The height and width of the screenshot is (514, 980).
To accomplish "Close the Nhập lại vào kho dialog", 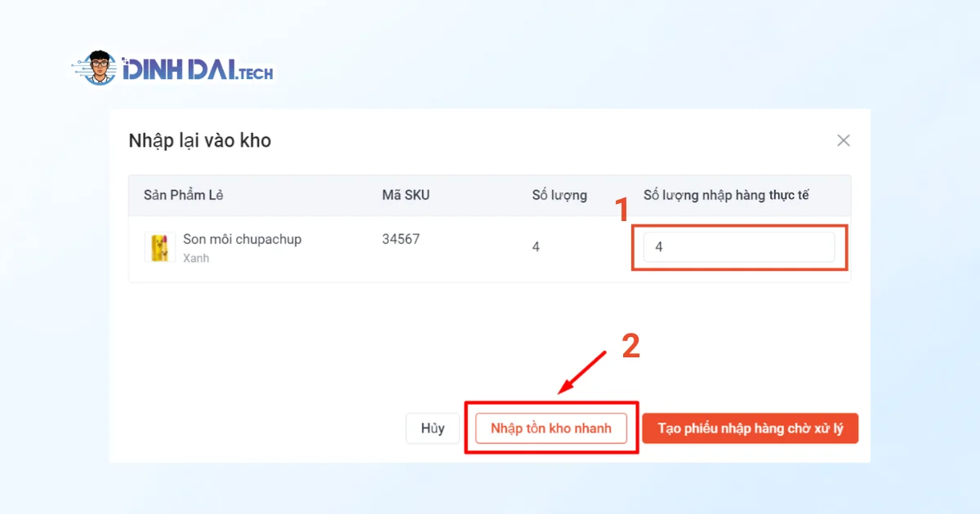I will [x=844, y=140].
